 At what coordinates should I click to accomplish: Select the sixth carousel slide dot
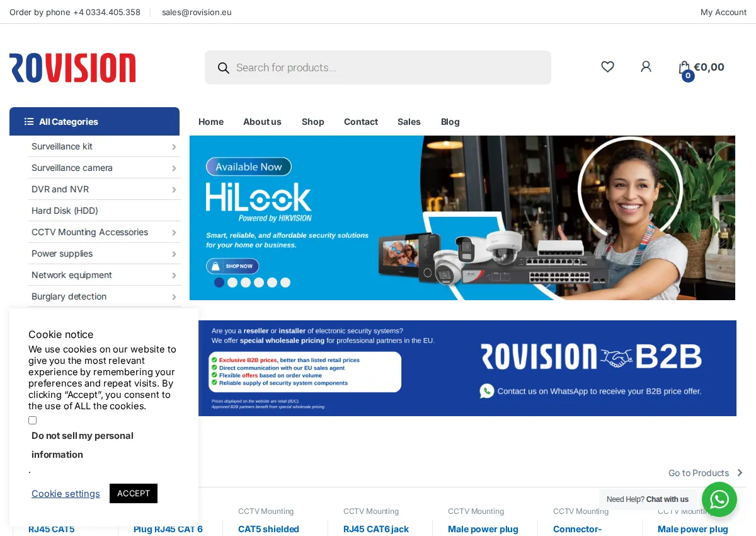[285, 283]
